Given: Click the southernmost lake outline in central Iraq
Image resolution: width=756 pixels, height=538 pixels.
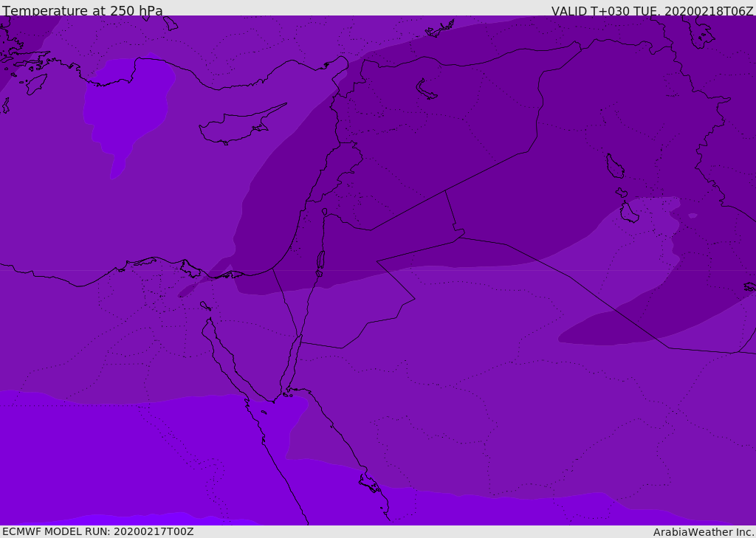Looking at the screenshot, I should click(x=629, y=213).
